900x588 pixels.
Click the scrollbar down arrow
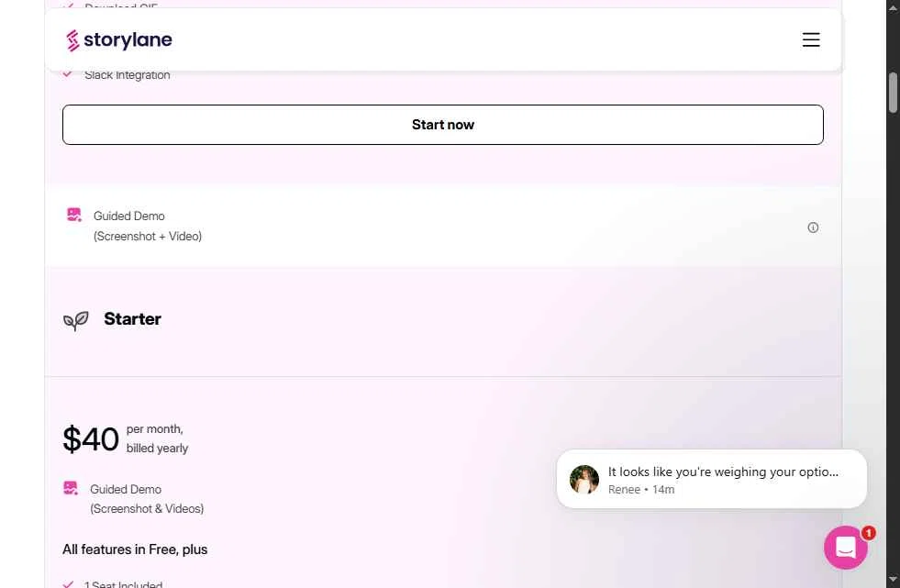[893, 580]
